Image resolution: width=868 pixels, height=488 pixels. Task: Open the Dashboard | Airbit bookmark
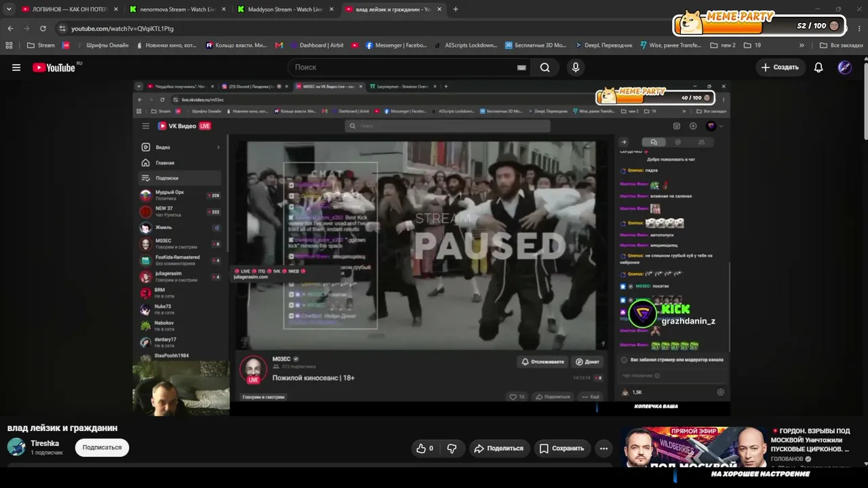[317, 45]
